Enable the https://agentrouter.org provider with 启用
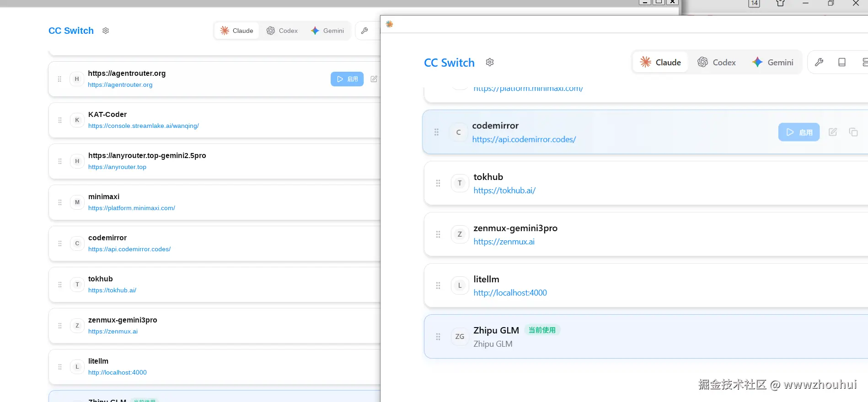 [x=347, y=79]
